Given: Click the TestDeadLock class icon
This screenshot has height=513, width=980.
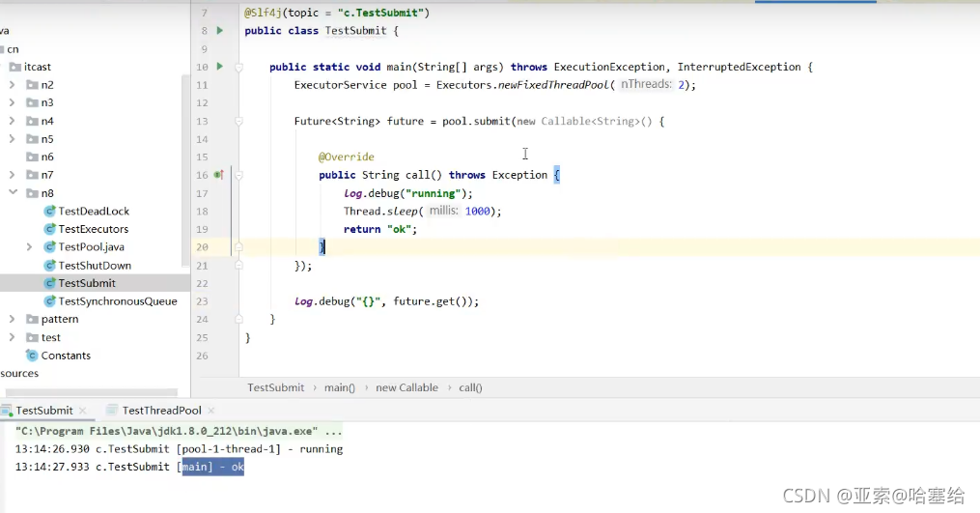Looking at the screenshot, I should coord(50,212).
